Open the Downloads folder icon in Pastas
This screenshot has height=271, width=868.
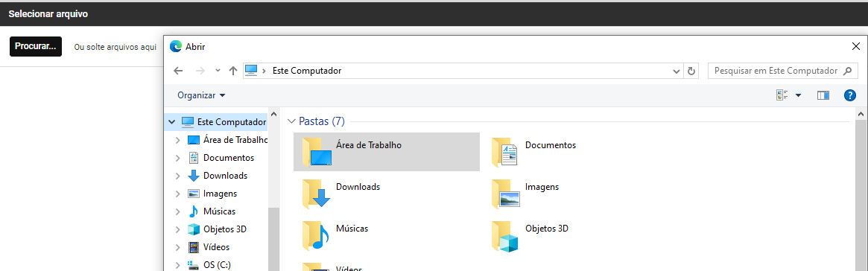click(x=316, y=194)
